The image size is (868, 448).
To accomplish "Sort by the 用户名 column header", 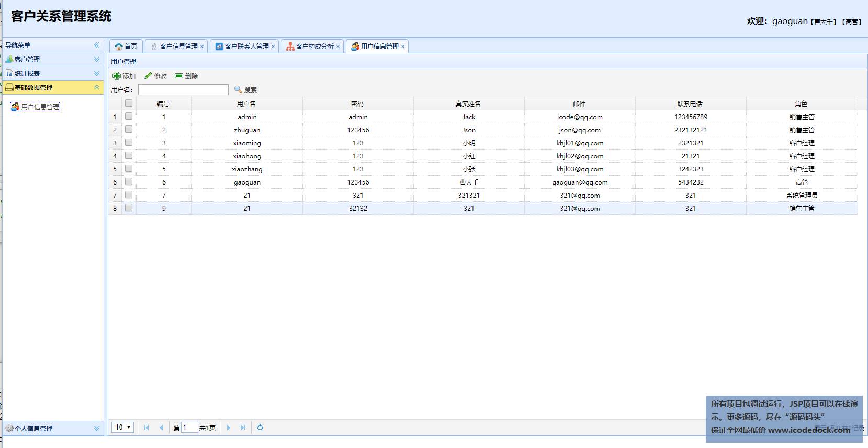I will coord(247,104).
